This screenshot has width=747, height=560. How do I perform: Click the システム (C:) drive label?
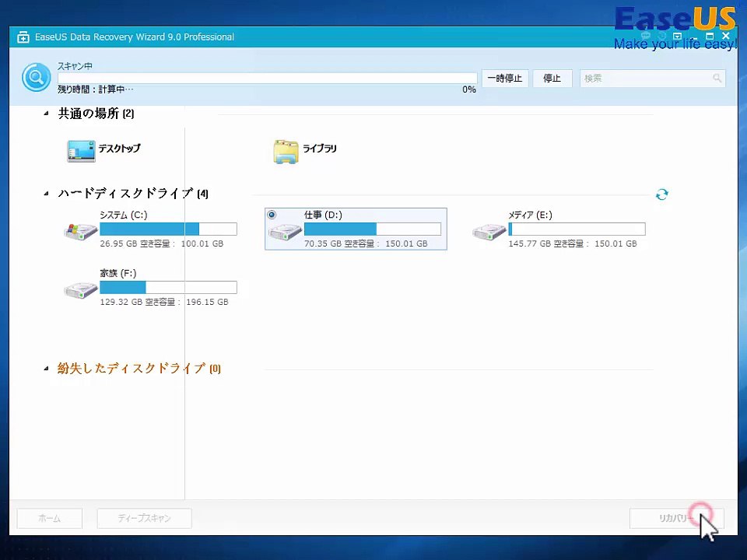click(124, 215)
